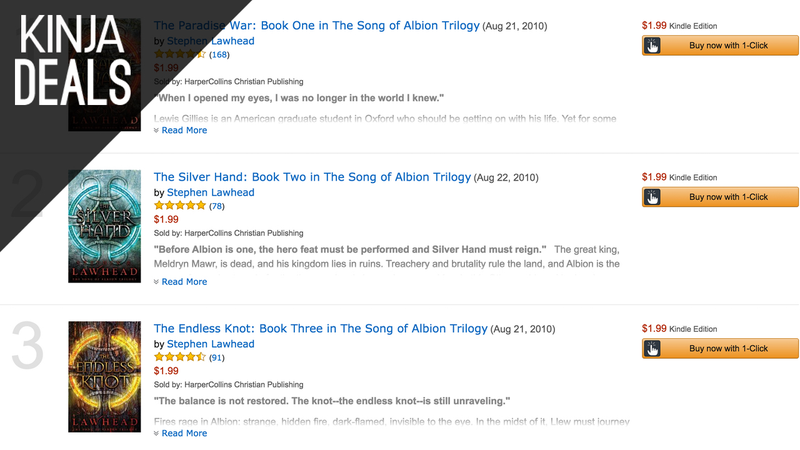View the 91 customer reviews

[x=217, y=358]
